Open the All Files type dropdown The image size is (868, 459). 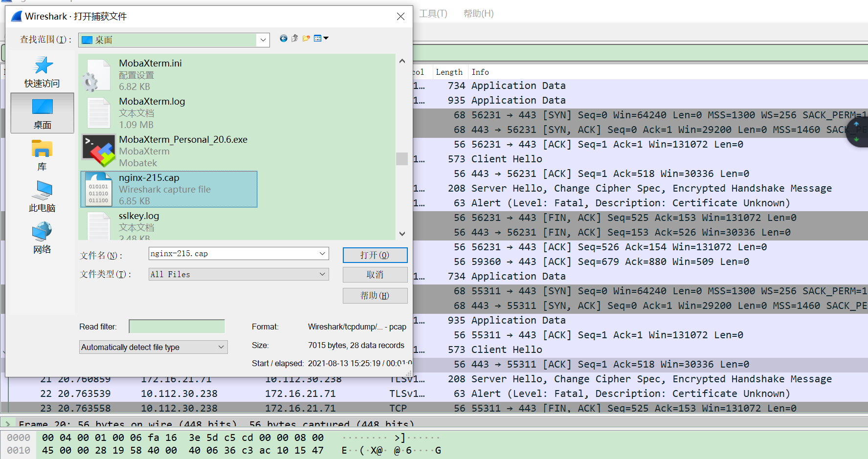point(322,274)
